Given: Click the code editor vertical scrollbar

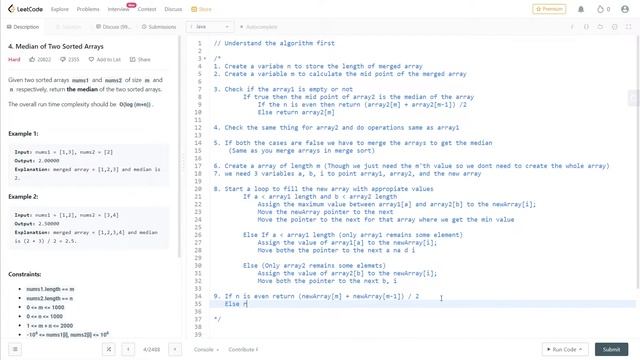Looking at the screenshot, I should pyautogui.click(x=638, y=163).
